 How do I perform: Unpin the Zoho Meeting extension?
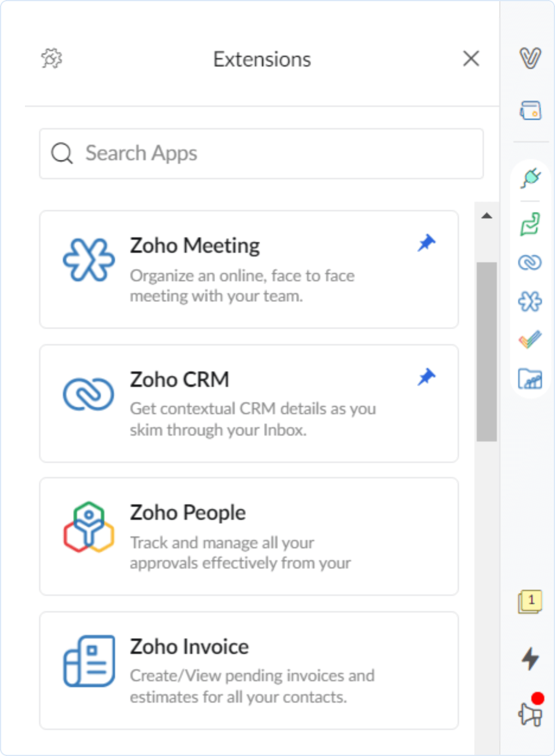[426, 243]
